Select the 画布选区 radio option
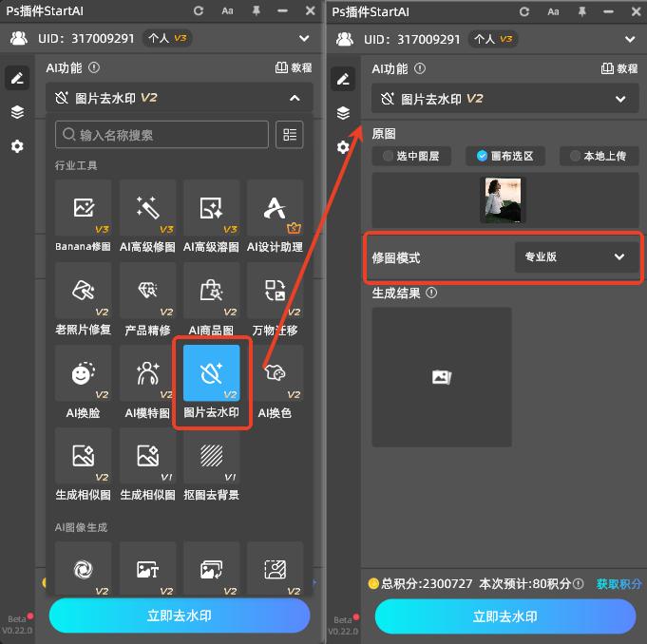The image size is (647, 644). pyautogui.click(x=505, y=156)
